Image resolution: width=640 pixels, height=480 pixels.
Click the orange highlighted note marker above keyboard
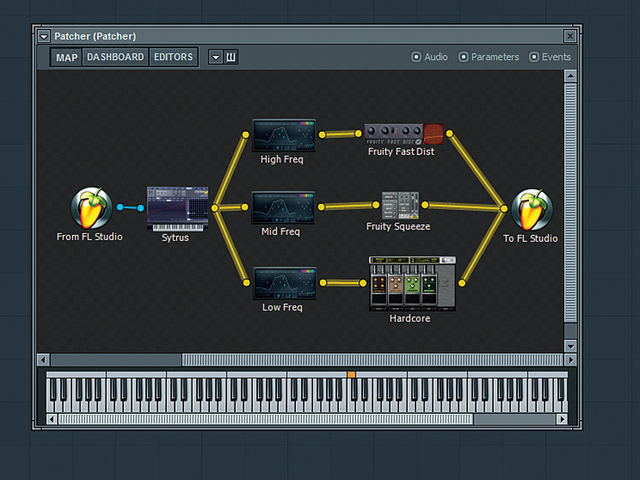tap(351, 374)
